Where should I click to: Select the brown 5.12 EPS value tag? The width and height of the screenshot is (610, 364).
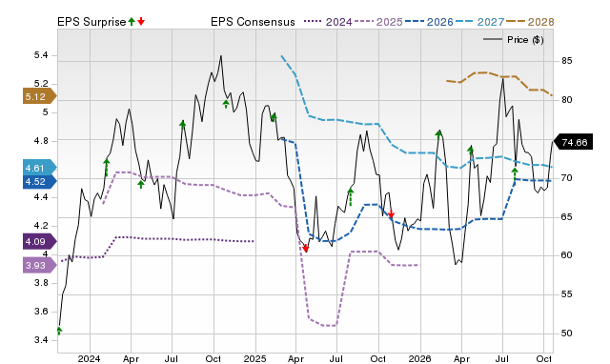pyautogui.click(x=40, y=96)
